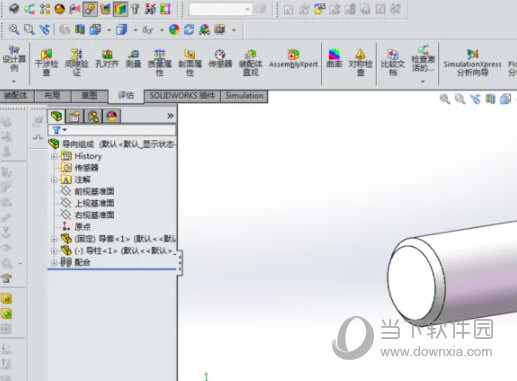Click the View Settings monitor icon
This screenshot has height=381, width=517.
click(x=220, y=30)
